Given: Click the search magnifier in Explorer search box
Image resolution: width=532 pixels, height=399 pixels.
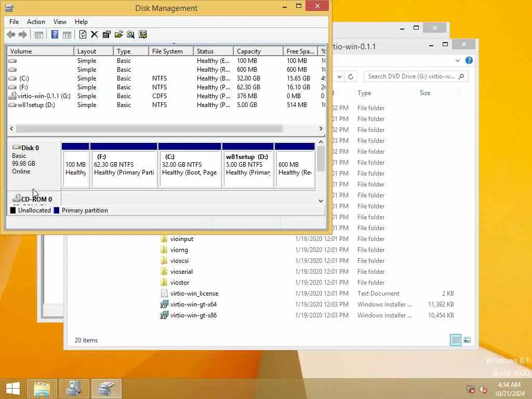Looking at the screenshot, I should pos(461,76).
